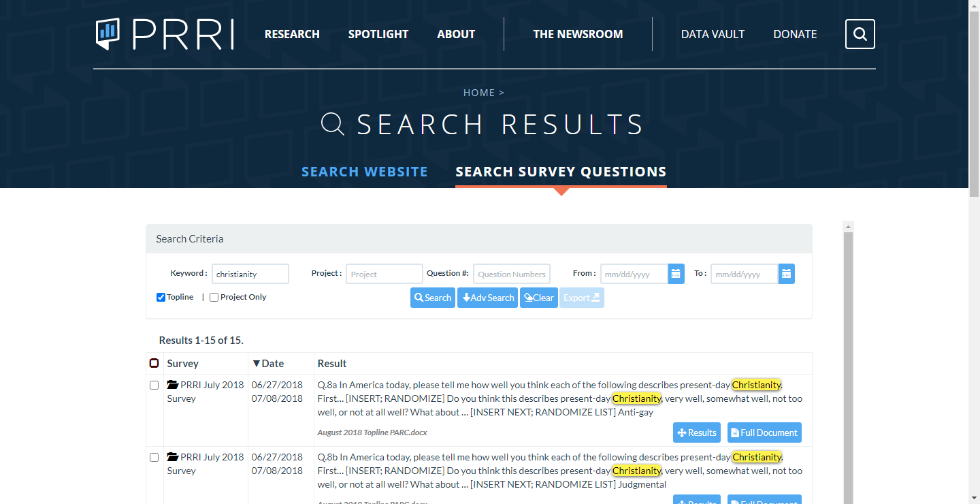Enable the Project Only checkbox
The height and width of the screenshot is (504, 980).
(214, 297)
